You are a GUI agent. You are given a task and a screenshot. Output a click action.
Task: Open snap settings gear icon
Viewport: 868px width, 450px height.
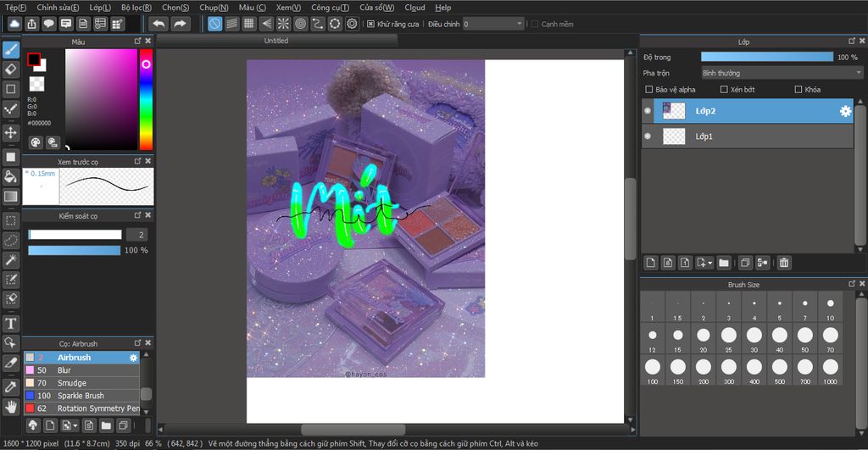click(352, 24)
